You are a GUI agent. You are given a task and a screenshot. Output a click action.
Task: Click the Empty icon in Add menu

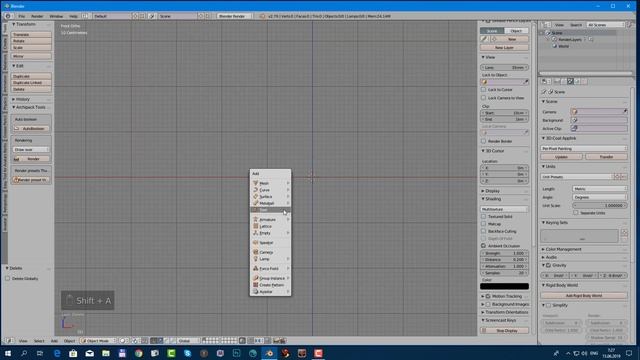coord(256,233)
